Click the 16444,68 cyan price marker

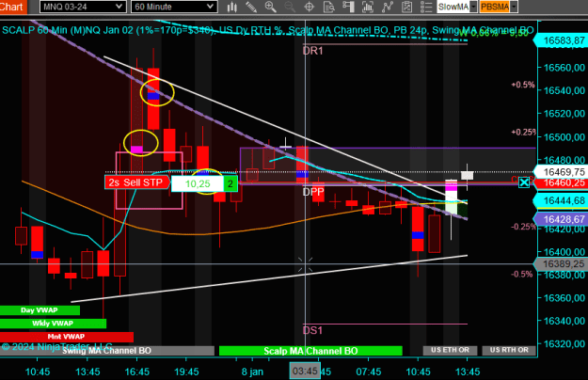(x=561, y=201)
